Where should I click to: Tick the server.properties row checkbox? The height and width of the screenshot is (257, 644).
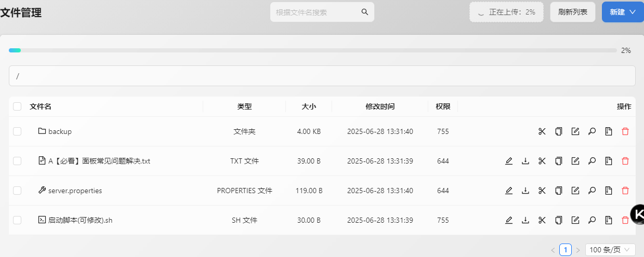(x=17, y=191)
